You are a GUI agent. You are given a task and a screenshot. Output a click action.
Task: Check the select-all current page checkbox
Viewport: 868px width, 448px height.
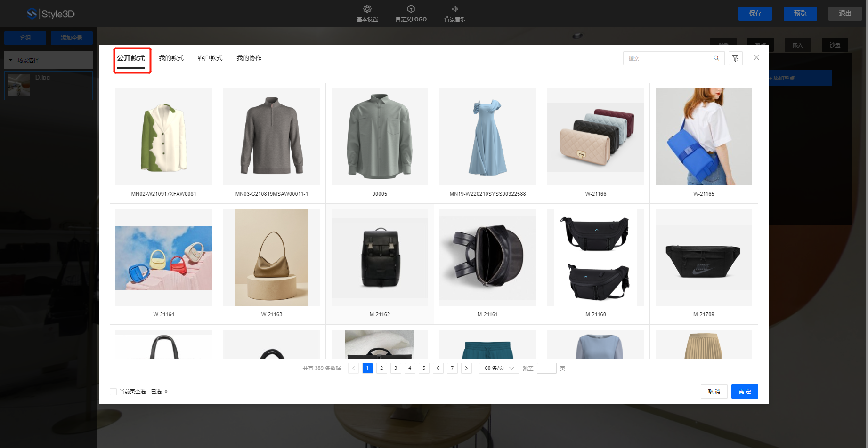click(113, 392)
